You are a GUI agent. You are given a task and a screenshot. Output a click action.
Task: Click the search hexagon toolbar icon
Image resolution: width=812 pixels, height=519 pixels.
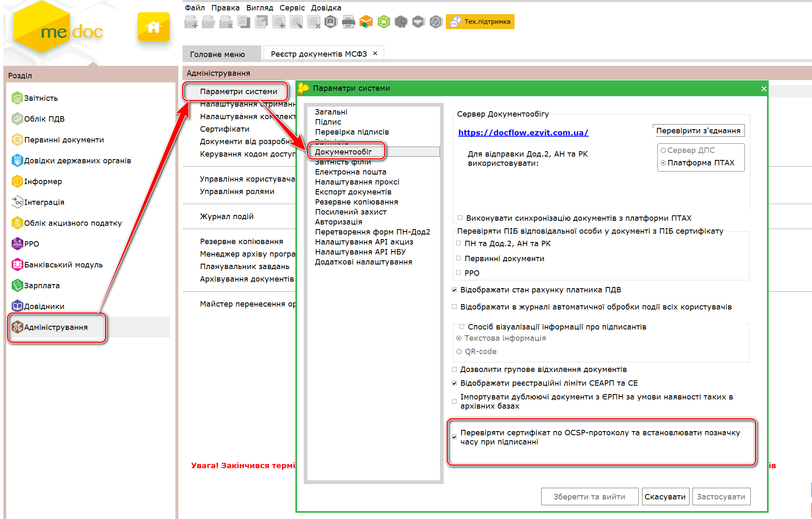tap(401, 22)
